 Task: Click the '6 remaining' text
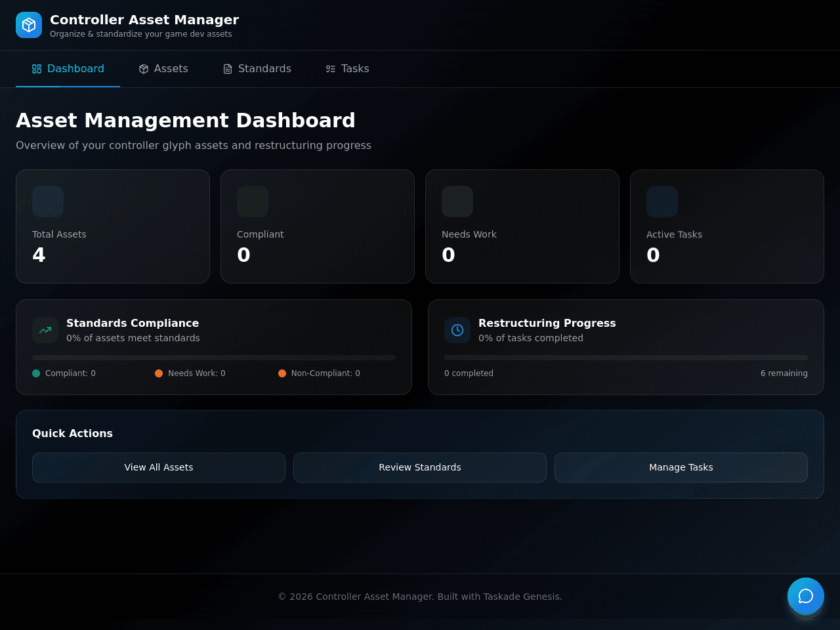784,373
